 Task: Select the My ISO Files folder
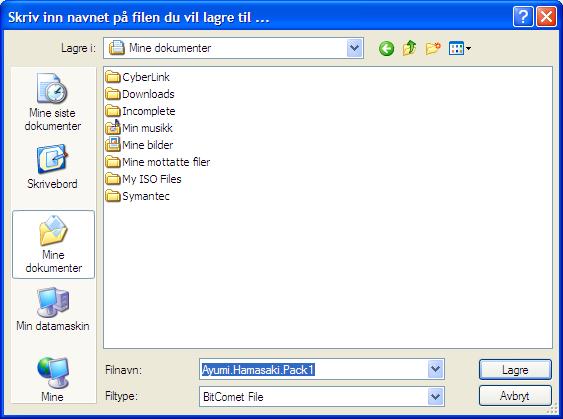(144, 179)
